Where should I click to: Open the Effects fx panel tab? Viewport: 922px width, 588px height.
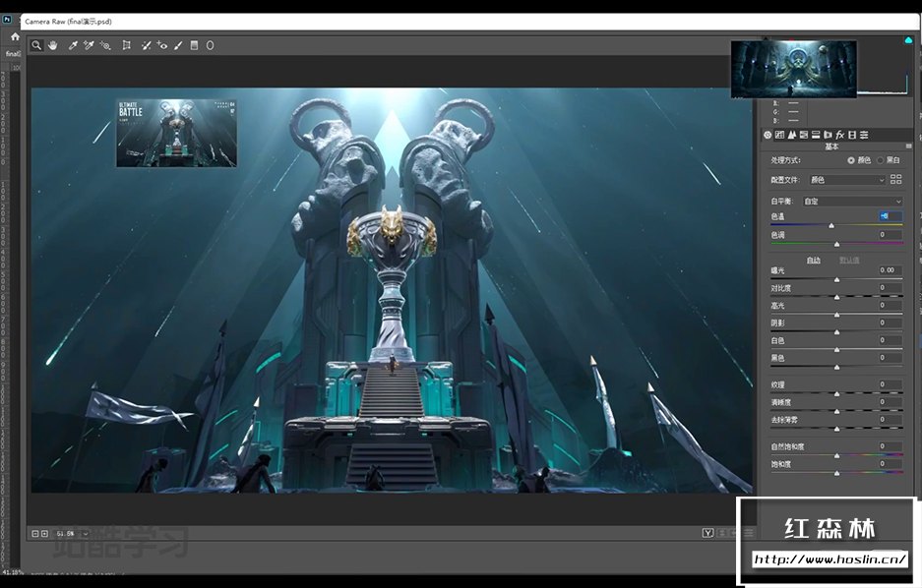click(839, 135)
